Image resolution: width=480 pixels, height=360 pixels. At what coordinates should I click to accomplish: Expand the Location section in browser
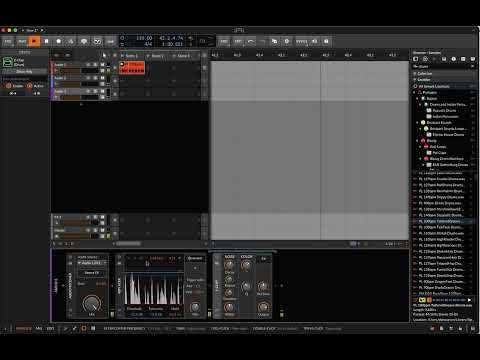[x=415, y=79]
